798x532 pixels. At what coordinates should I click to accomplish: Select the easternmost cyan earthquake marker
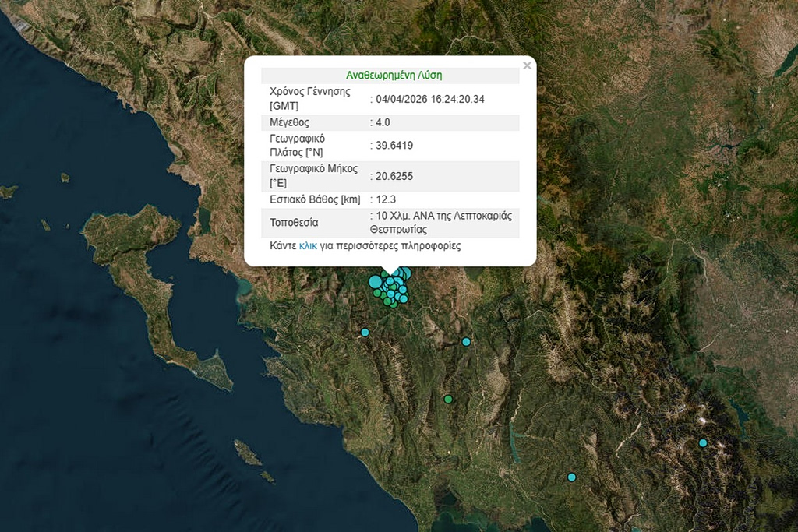click(703, 442)
